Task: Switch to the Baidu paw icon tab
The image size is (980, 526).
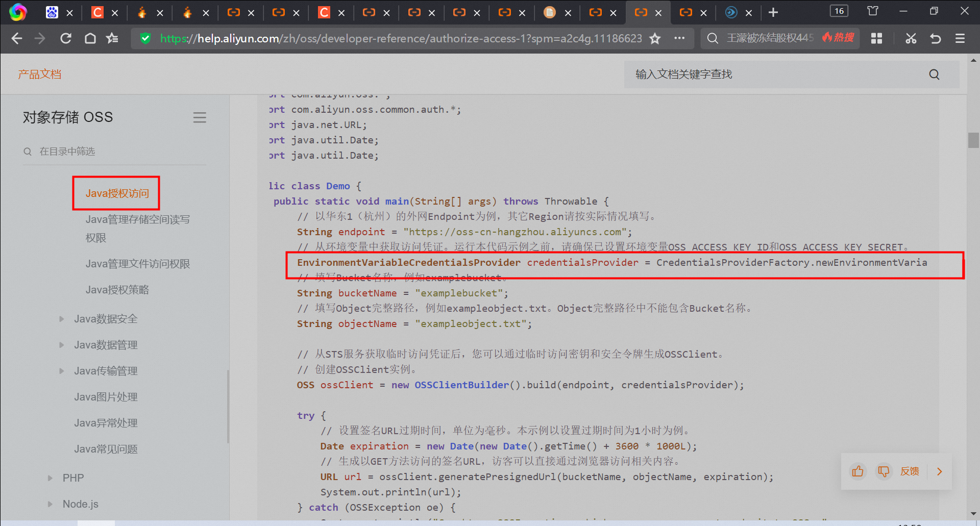Action: click(x=52, y=12)
